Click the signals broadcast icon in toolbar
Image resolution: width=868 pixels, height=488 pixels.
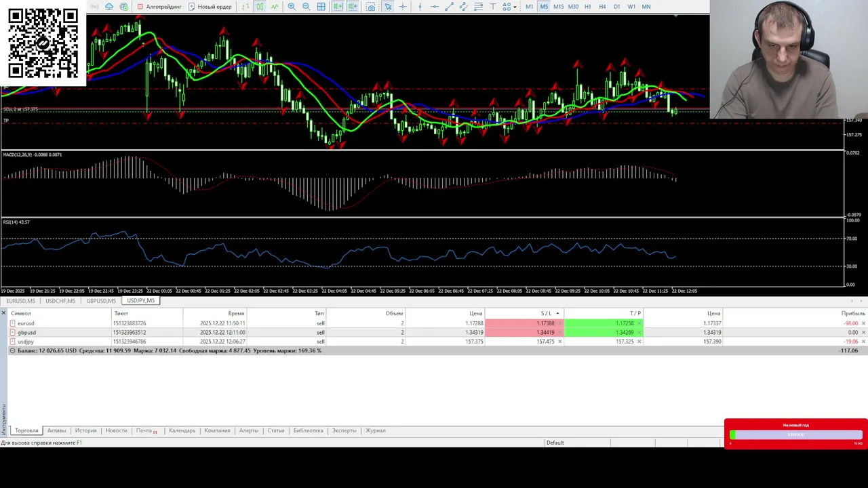94,6
